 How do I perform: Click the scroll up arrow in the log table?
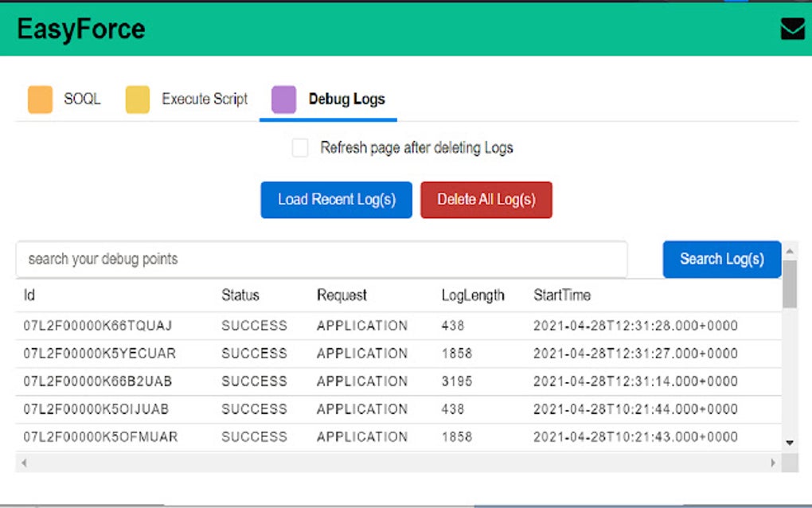click(x=790, y=252)
